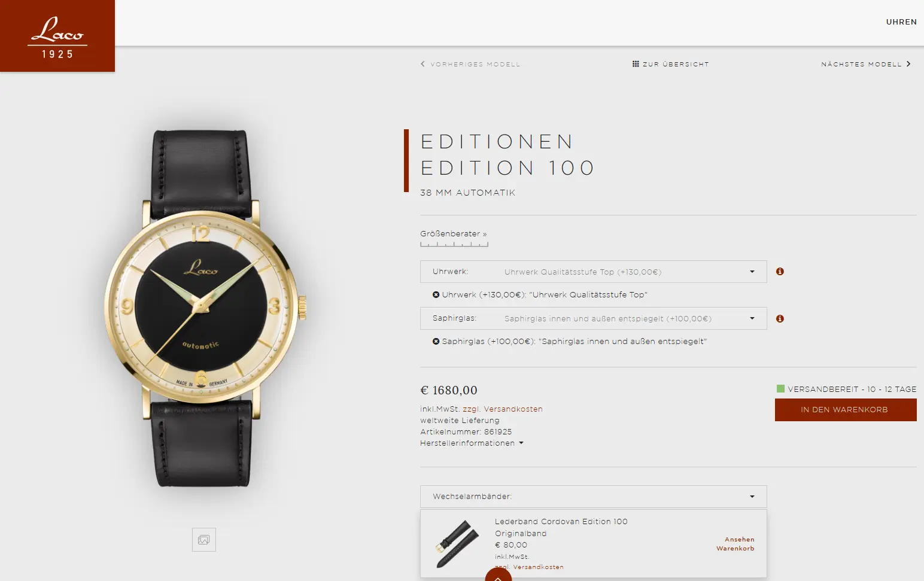
Task: Remove the selected Saphirglas option
Action: click(x=436, y=342)
